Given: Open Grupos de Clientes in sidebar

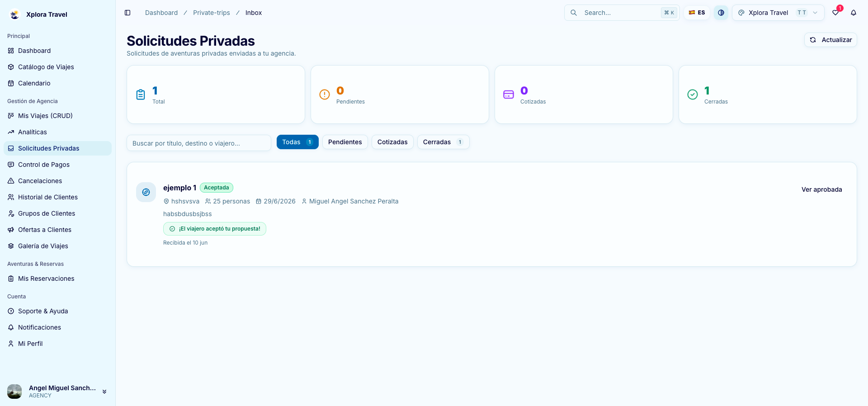Looking at the screenshot, I should [57, 213].
